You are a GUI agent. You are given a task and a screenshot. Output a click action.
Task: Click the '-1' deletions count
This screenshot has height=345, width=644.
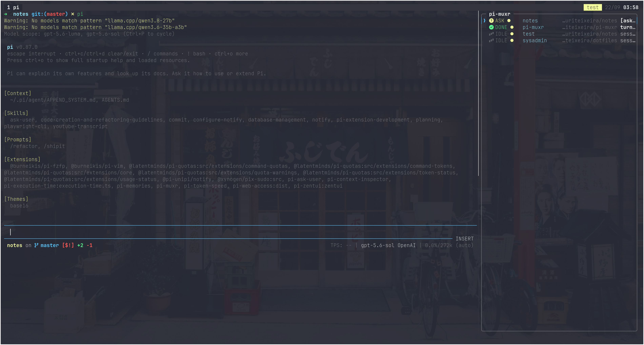point(89,245)
